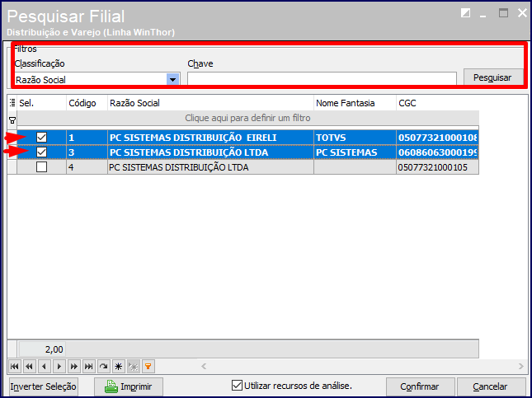Click the 2,00 footer summary value
This screenshot has width=532, height=398.
42,349
